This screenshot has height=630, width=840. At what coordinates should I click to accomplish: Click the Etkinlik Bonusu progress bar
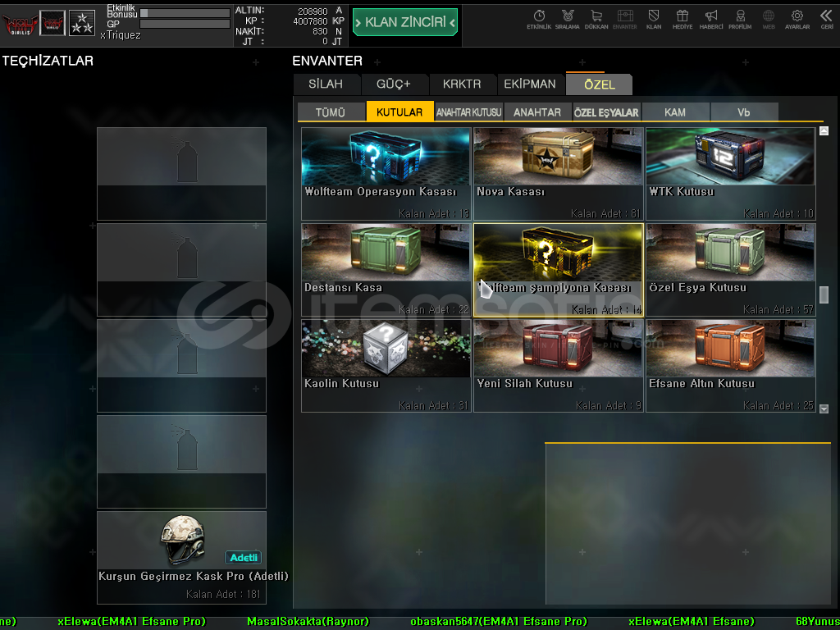click(x=185, y=13)
